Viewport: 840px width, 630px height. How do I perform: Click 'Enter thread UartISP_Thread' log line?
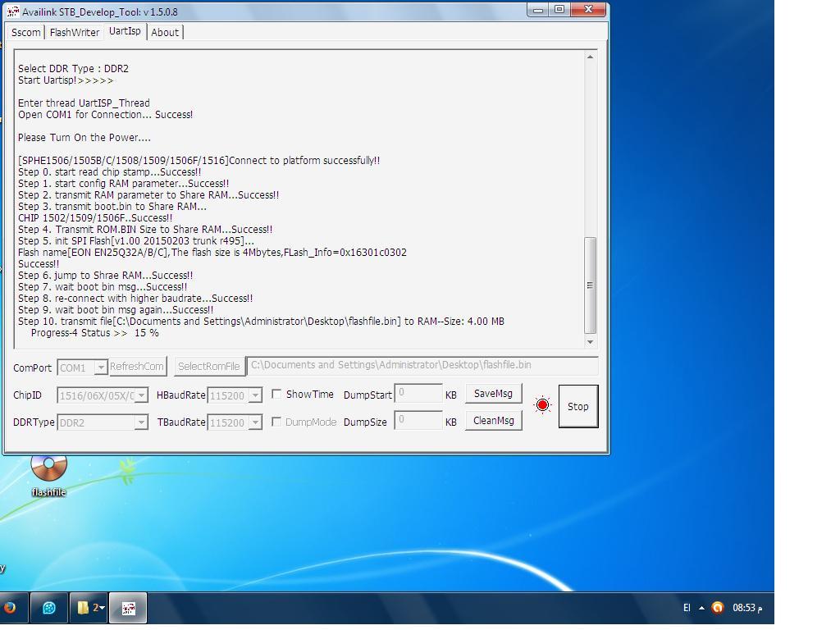84,103
